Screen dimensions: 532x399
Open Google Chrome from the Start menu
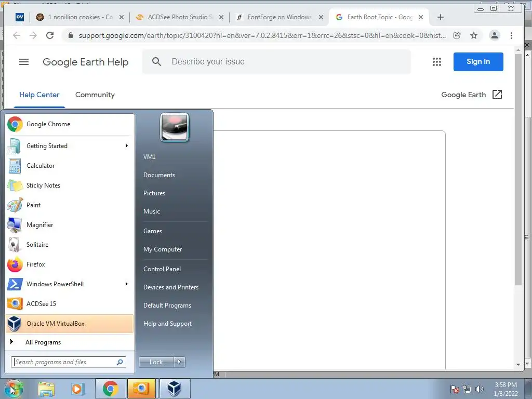70,124
